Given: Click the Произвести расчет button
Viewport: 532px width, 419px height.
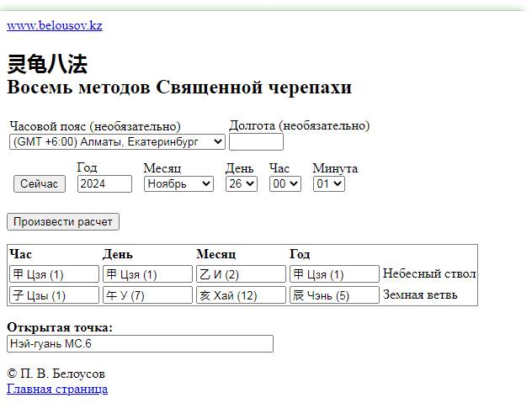Looking at the screenshot, I should 63,222.
